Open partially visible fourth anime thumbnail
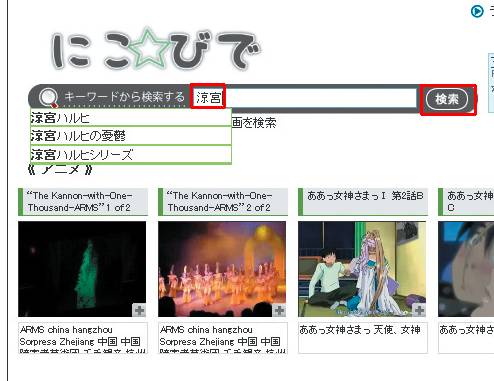494x381 pixels. (466, 269)
